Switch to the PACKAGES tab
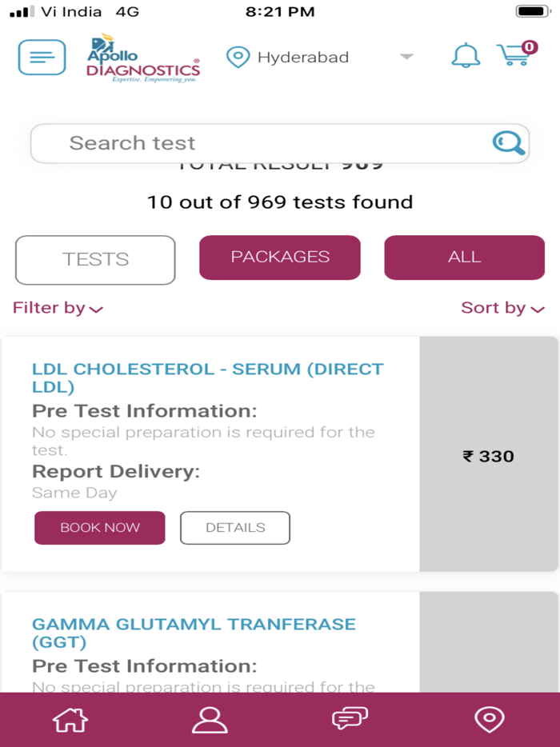The image size is (560, 747). tap(280, 257)
